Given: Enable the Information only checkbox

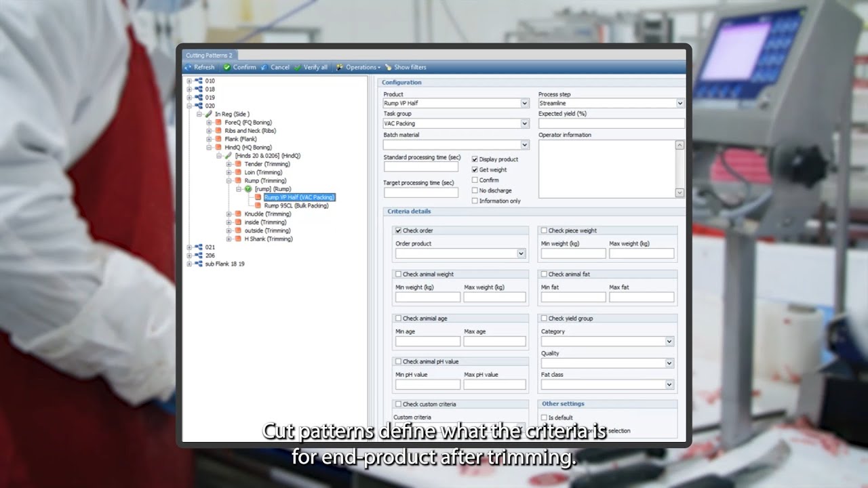Looking at the screenshot, I should click(x=475, y=201).
